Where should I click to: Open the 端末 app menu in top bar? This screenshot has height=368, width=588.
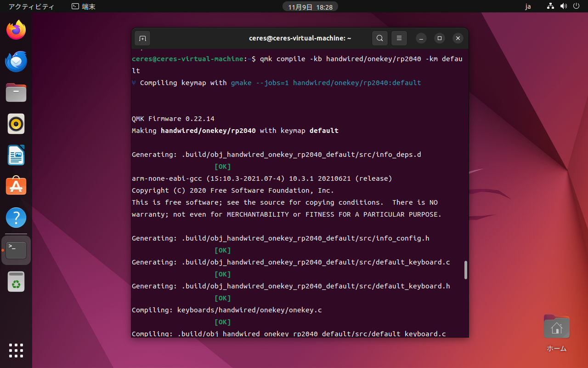tap(84, 7)
